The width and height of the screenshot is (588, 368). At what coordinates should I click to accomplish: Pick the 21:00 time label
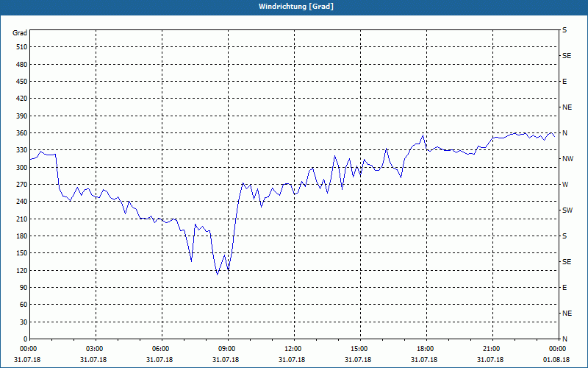click(x=492, y=349)
